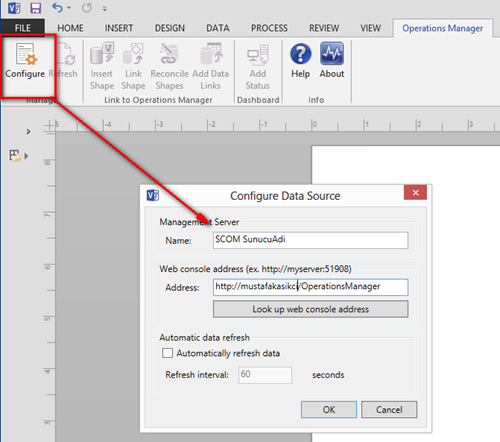This screenshot has width=500, height=442.
Task: Confirm the dialog with OK
Action: [329, 409]
